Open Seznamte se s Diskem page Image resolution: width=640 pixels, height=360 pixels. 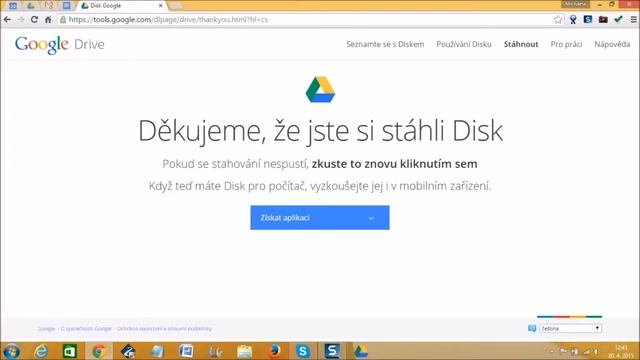385,44
